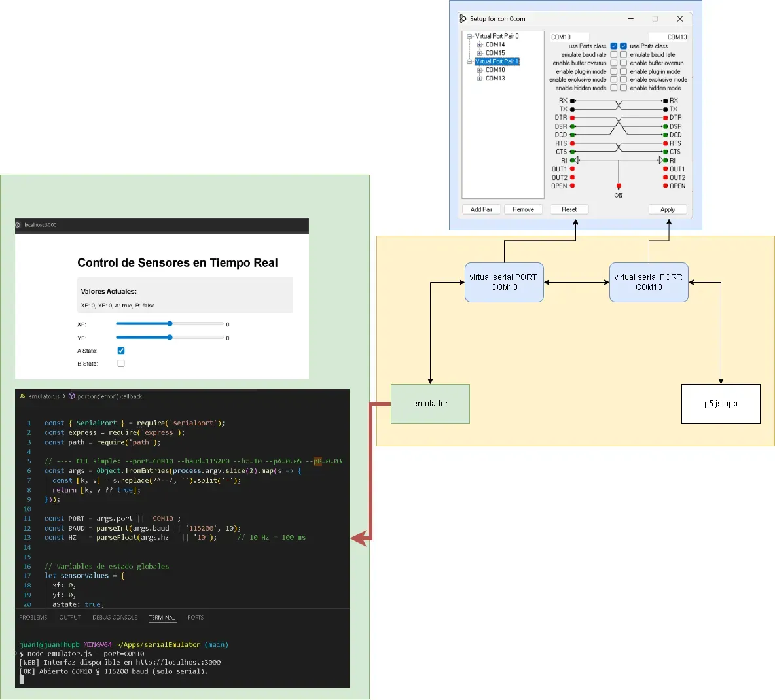Screen dimensions: 775x700
Task: Click the XF slider handle
Action: pyautogui.click(x=170, y=324)
